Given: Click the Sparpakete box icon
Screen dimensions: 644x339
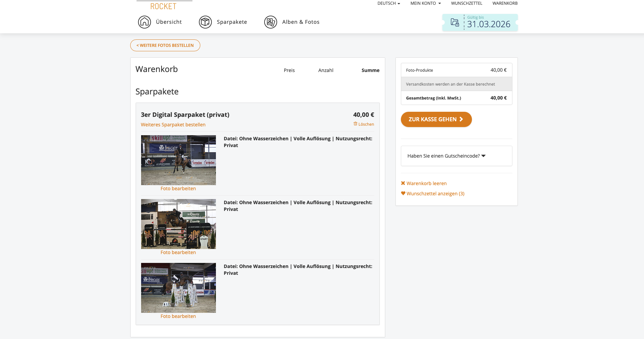Looking at the screenshot, I should point(205,22).
